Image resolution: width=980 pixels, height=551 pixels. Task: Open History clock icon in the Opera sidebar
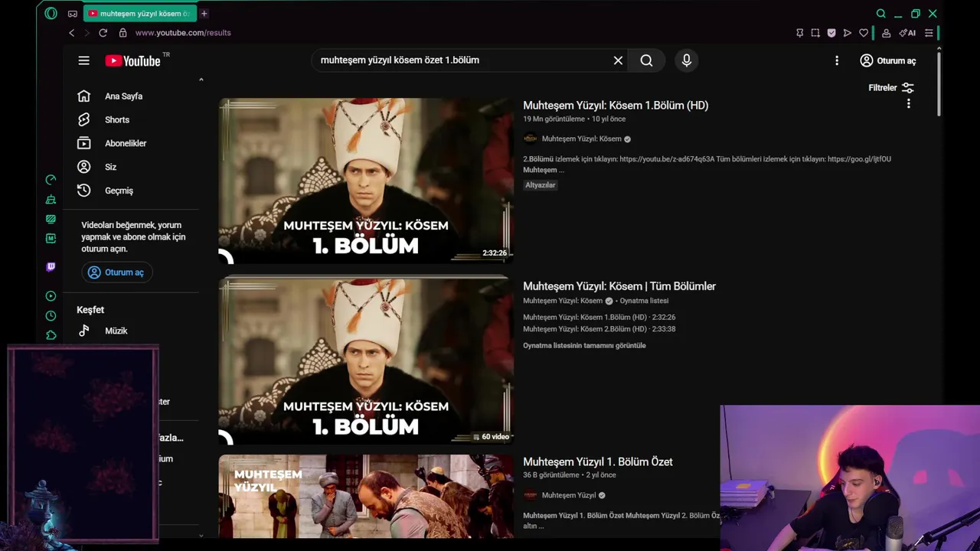(51, 315)
